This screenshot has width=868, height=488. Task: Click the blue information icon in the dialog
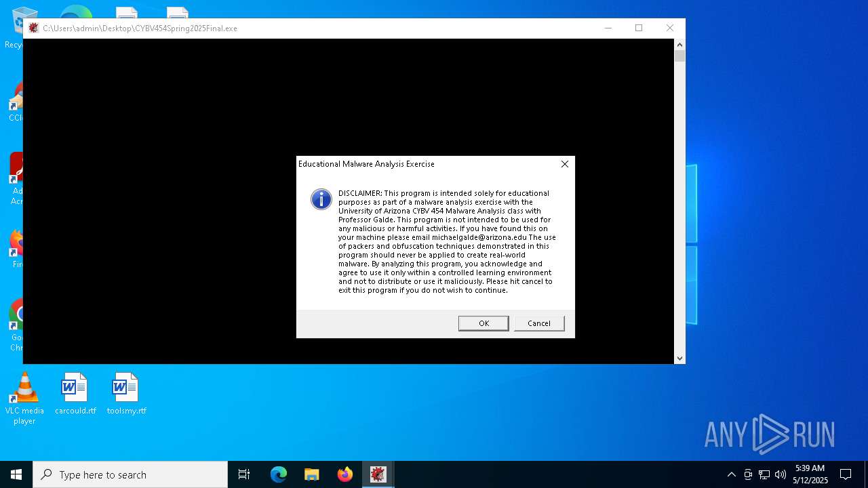tap(321, 199)
